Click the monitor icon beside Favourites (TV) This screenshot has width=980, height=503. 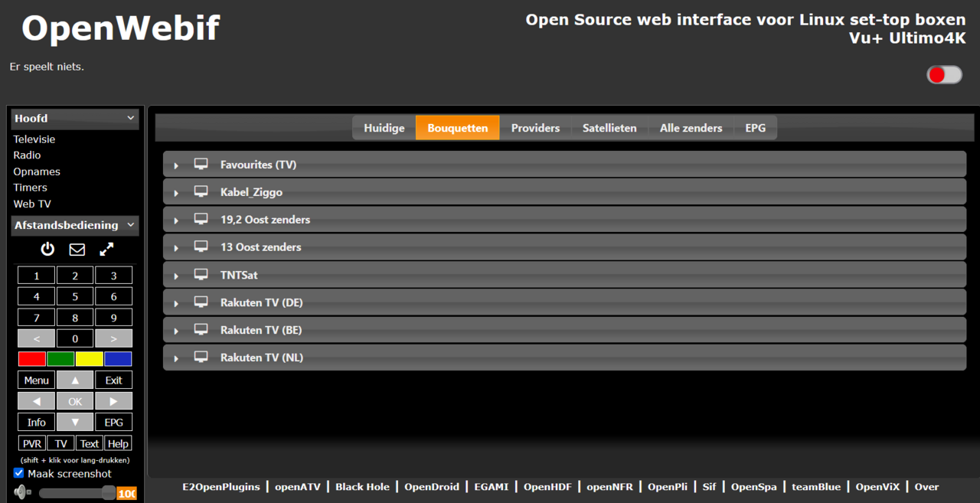coord(201,164)
